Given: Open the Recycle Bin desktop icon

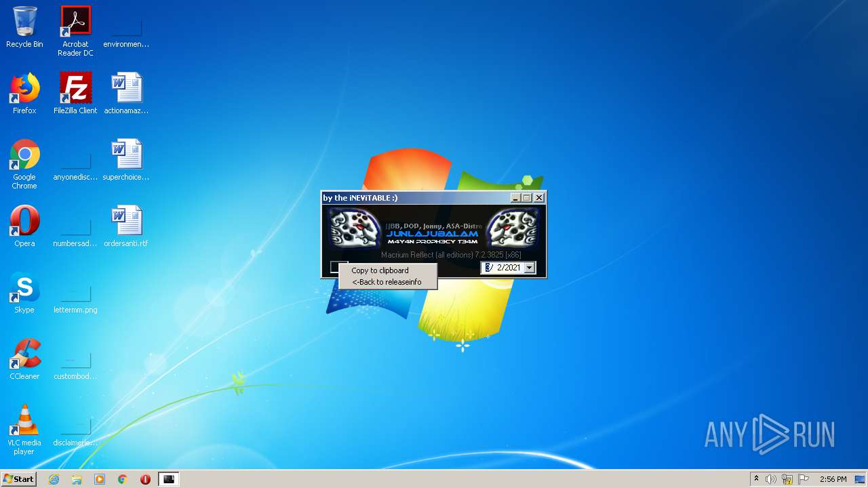Looking at the screenshot, I should [24, 27].
